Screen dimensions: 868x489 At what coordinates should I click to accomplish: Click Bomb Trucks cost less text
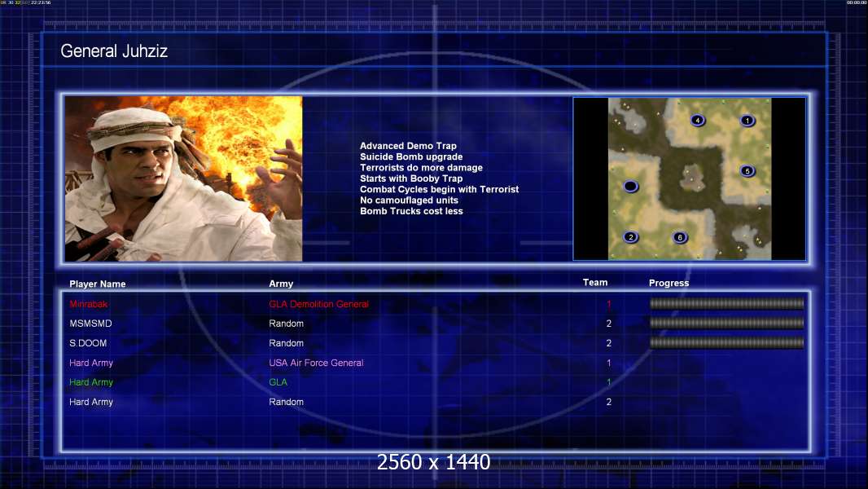(411, 211)
